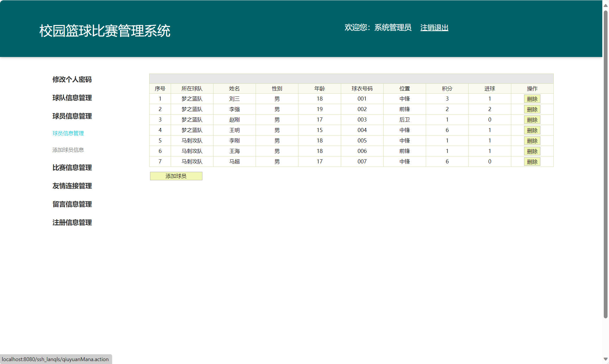The width and height of the screenshot is (609, 364).
Task: Open 比赛信息管理 section
Action: [72, 168]
